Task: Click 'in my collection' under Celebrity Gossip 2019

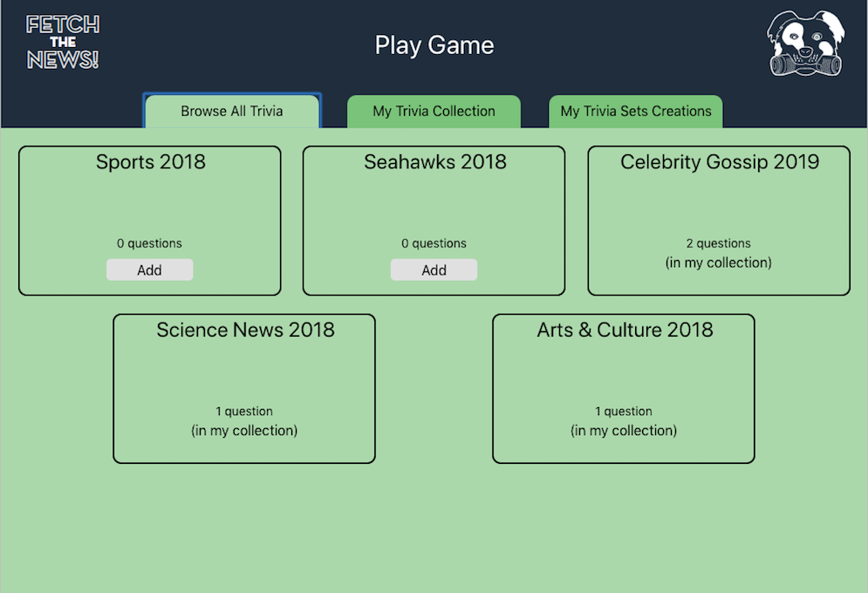Action: pos(719,262)
